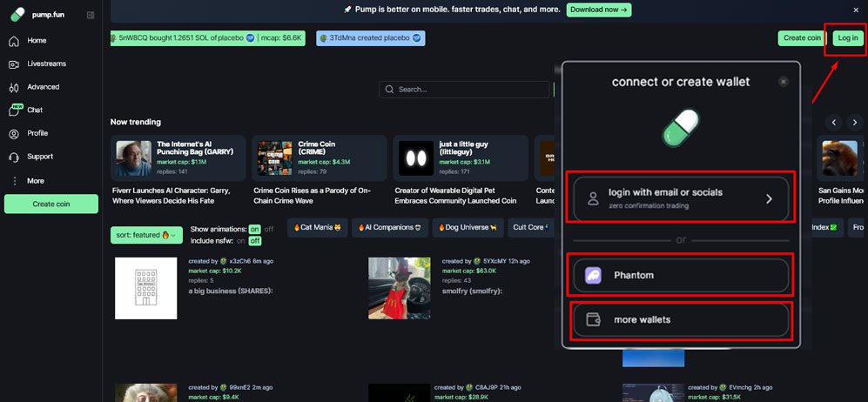Click the Download now banner button
Viewport: 868px width, 402px height.
(598, 10)
